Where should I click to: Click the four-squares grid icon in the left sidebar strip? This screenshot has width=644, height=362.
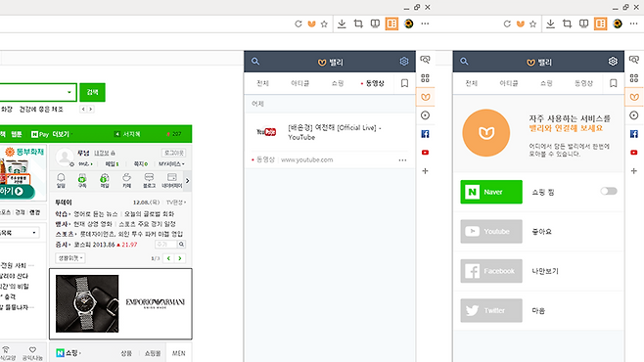tap(426, 78)
